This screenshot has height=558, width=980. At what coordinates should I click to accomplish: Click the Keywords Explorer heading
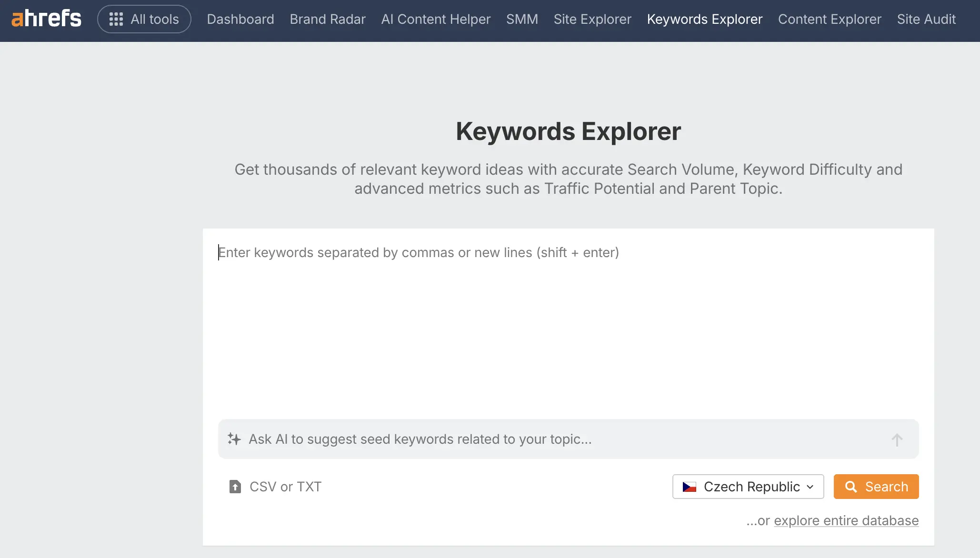pos(568,131)
